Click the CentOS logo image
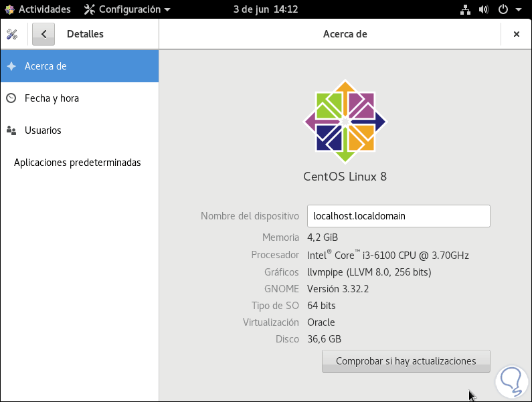The image size is (532, 402). click(345, 122)
